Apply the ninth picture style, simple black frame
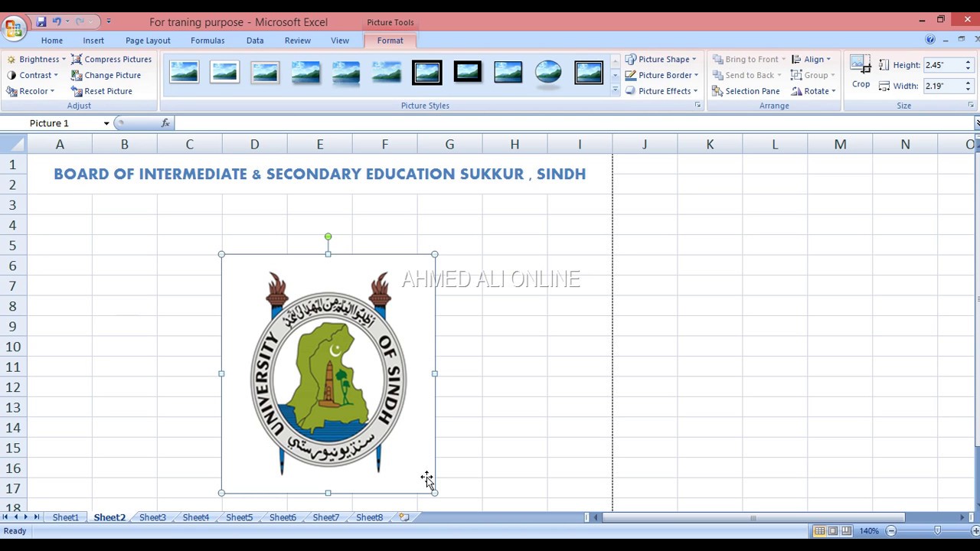This screenshot has width=980, height=551. (x=508, y=73)
